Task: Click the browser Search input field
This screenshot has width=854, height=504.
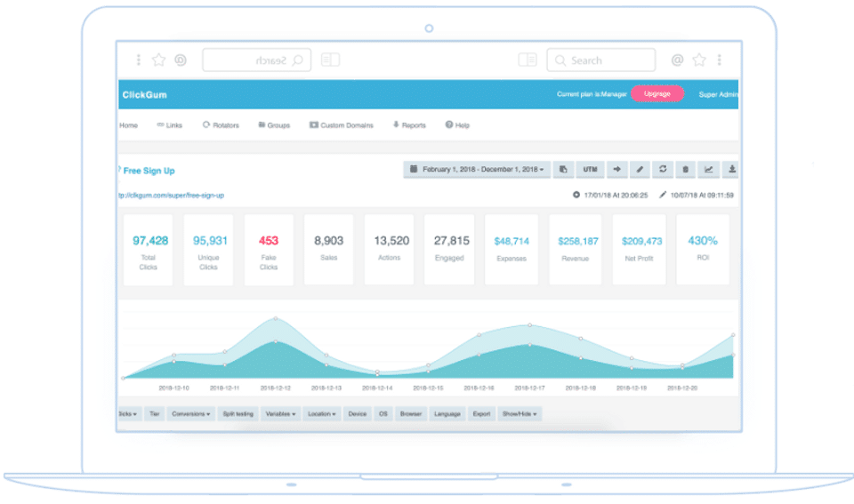Action: pyautogui.click(x=600, y=60)
